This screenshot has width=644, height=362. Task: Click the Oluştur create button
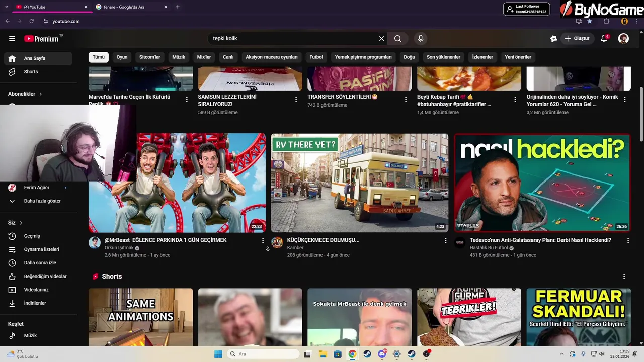tap(578, 39)
